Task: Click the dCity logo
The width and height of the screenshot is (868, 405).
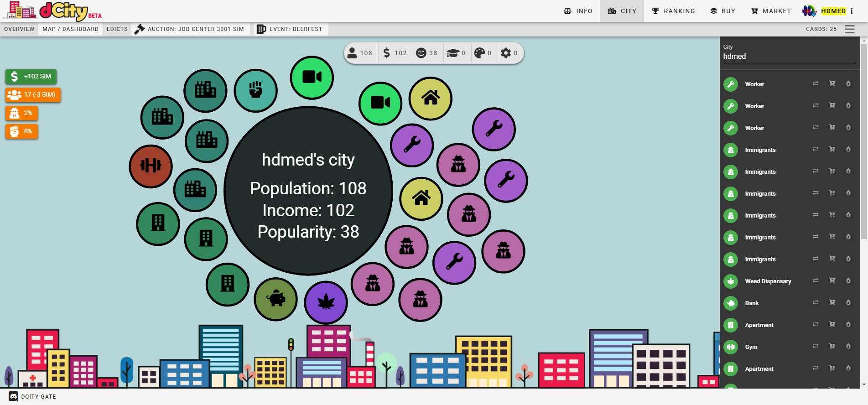Action: 53,11
